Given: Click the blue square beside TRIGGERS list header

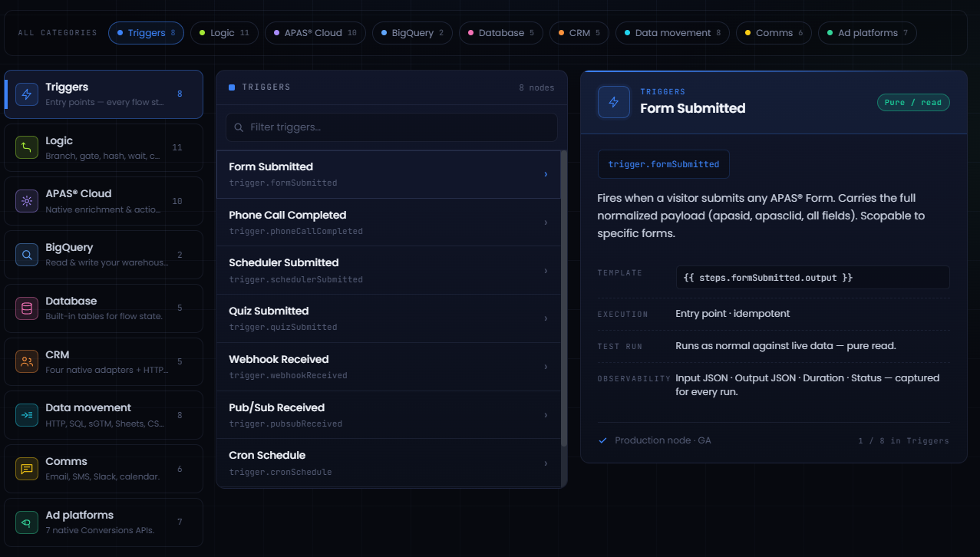Looking at the screenshot, I should click(232, 87).
